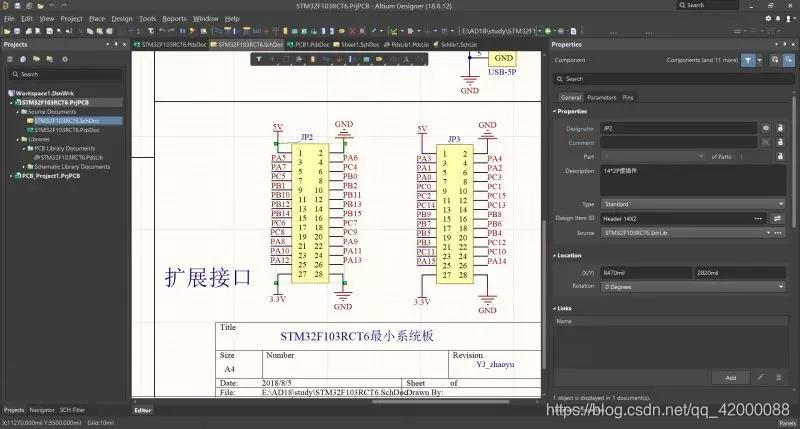Click the Y location field showing 2820mil

click(x=740, y=273)
